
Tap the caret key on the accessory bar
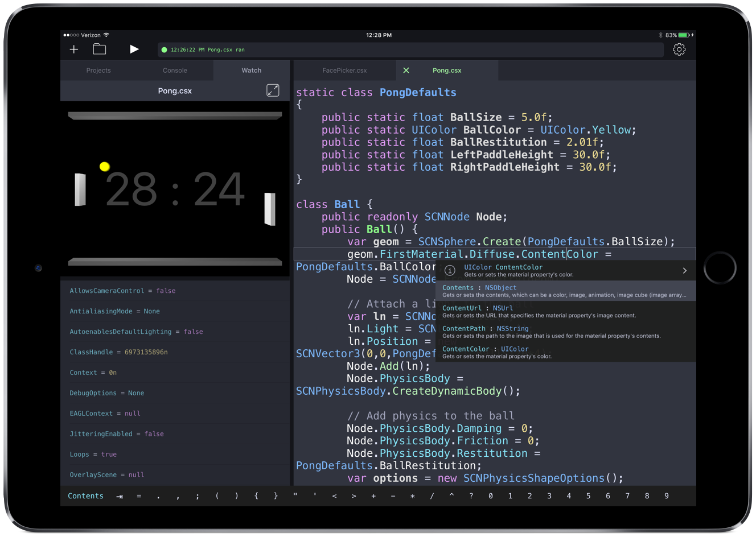(451, 496)
